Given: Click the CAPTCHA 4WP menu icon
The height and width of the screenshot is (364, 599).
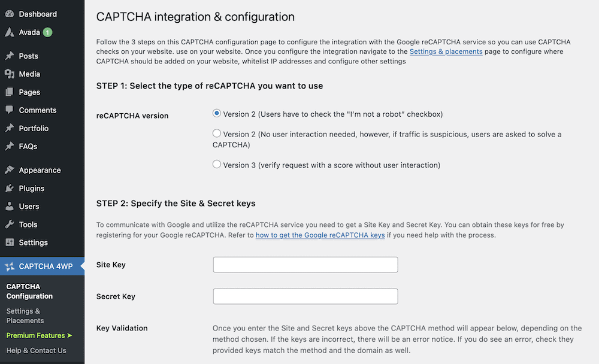Looking at the screenshot, I should point(10,266).
